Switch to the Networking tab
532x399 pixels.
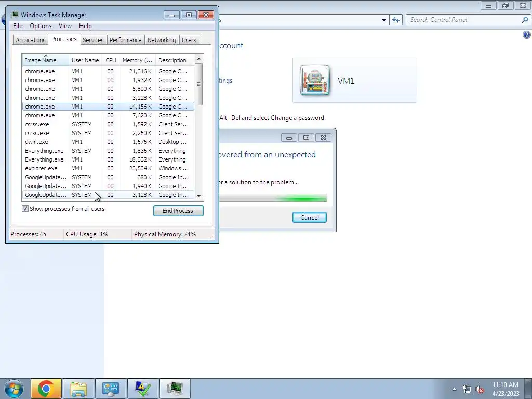162,40
